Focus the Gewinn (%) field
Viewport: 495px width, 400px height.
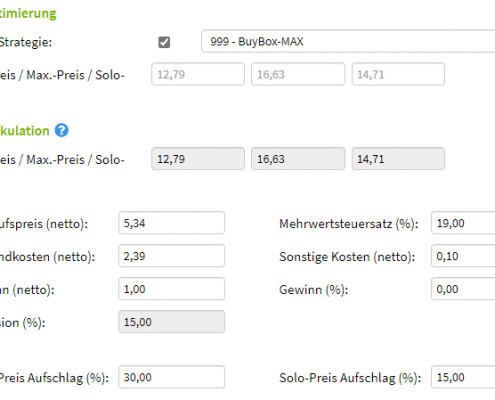pyautogui.click(x=463, y=289)
